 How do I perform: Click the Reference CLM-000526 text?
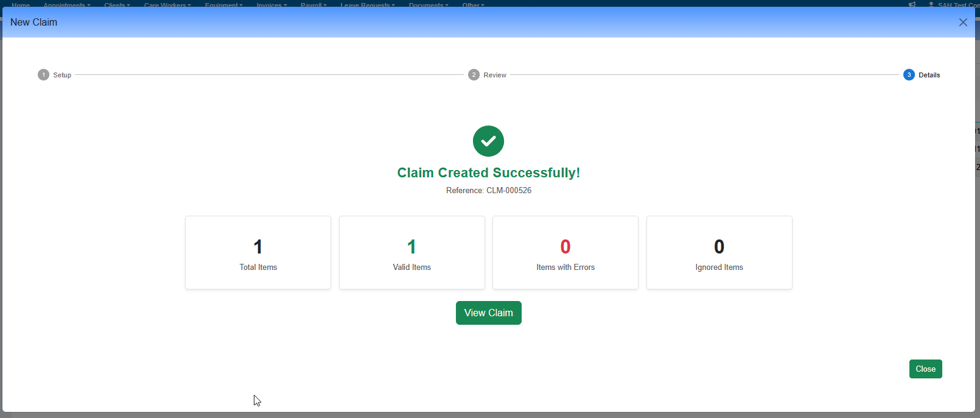tap(489, 191)
